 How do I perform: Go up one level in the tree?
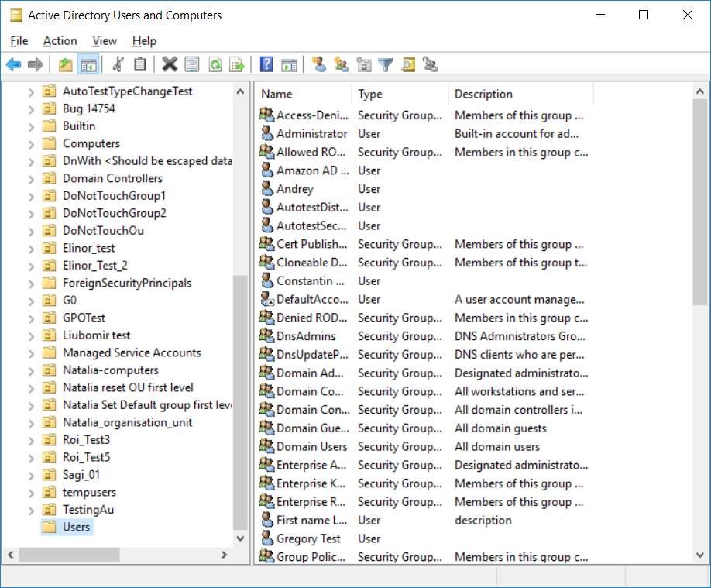[x=66, y=64]
